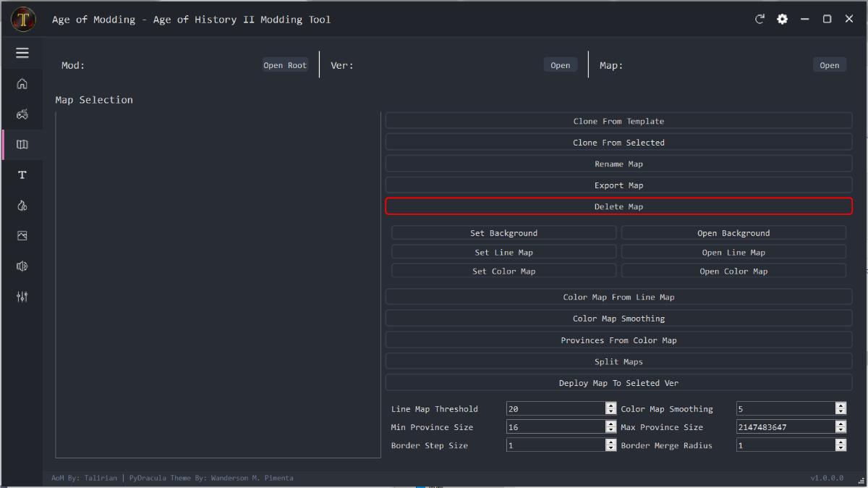The width and height of the screenshot is (868, 488).
Task: Click the Open Root button for Mod
Action: [x=285, y=65]
